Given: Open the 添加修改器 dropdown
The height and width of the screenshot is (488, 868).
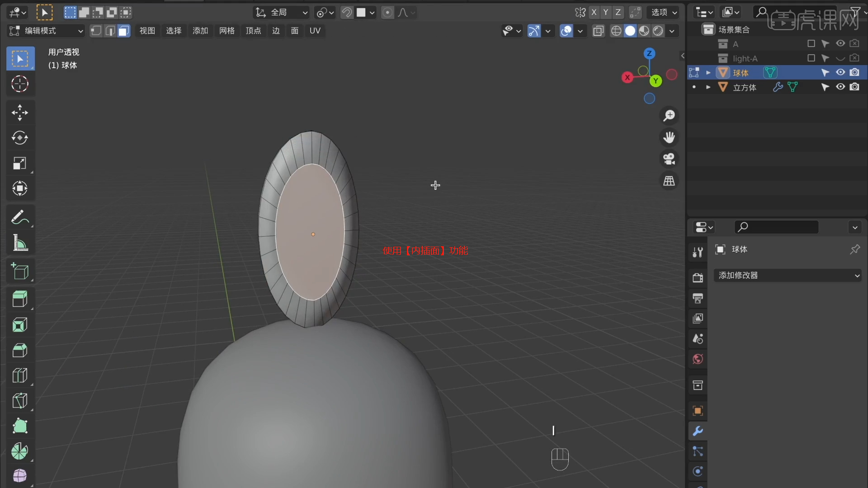Looking at the screenshot, I should coord(788,275).
